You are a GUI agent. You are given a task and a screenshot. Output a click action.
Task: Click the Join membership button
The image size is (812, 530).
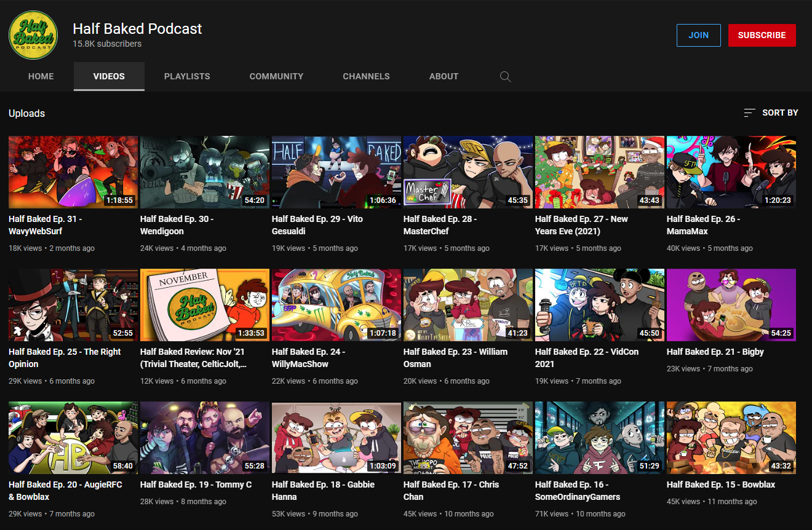click(x=698, y=35)
